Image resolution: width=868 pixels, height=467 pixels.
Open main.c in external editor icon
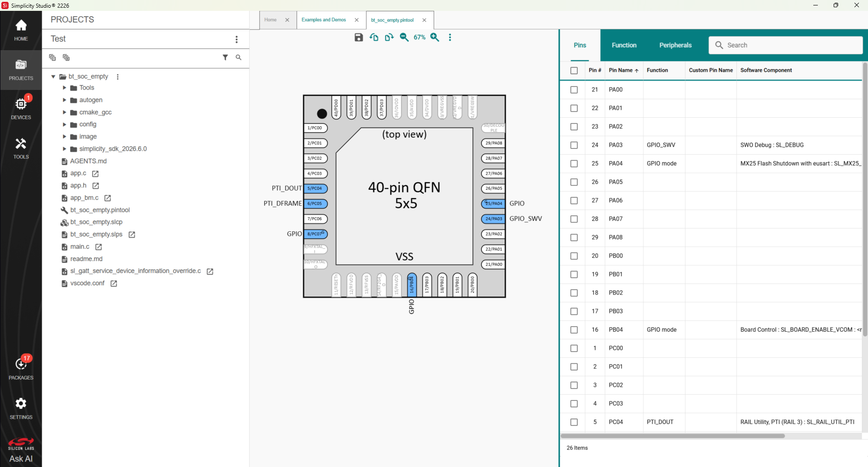pyautogui.click(x=99, y=247)
